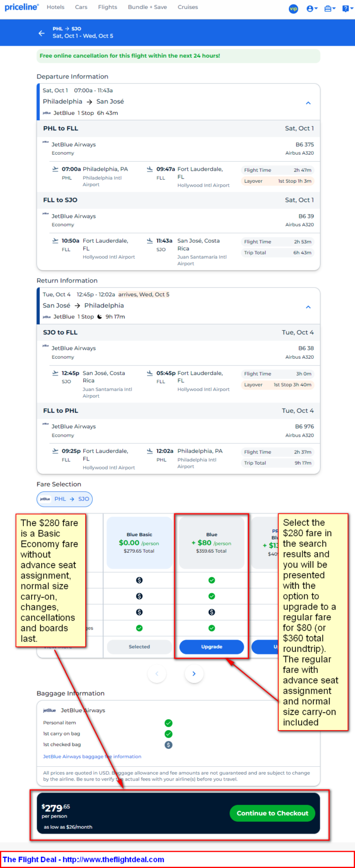The width and height of the screenshot is (355, 868).
Task: Open the Cruises menu item
Action: tap(188, 7)
